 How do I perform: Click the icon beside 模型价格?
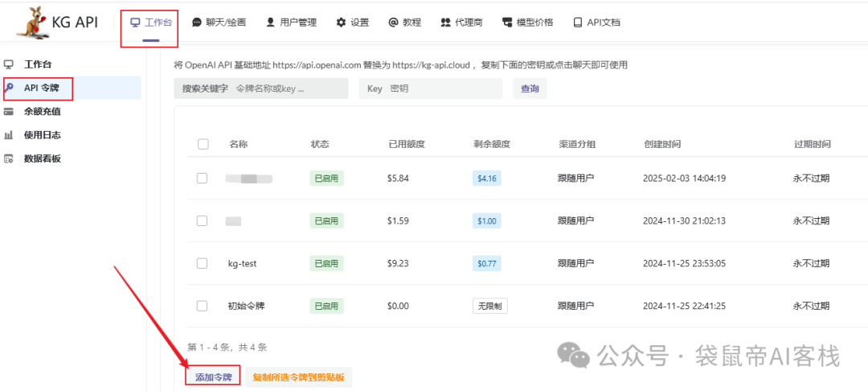click(506, 23)
